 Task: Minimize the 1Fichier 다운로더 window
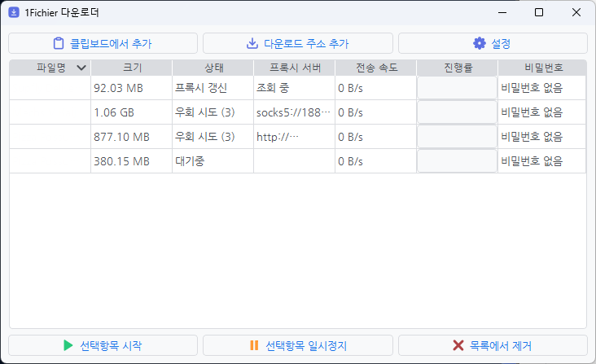(x=502, y=12)
